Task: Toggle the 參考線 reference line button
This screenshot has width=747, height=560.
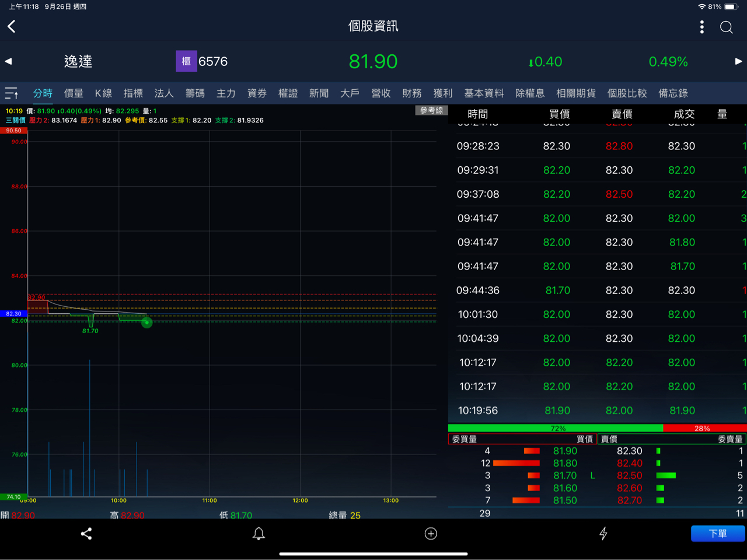Action: click(x=431, y=110)
